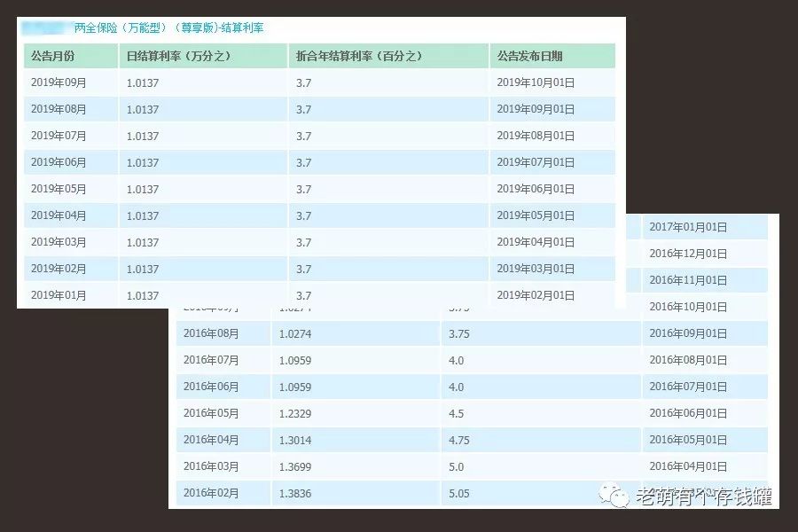The height and width of the screenshot is (532, 798).
Task: Click daily rate 1.0959 in 2016年07月 row
Action: click(x=295, y=361)
